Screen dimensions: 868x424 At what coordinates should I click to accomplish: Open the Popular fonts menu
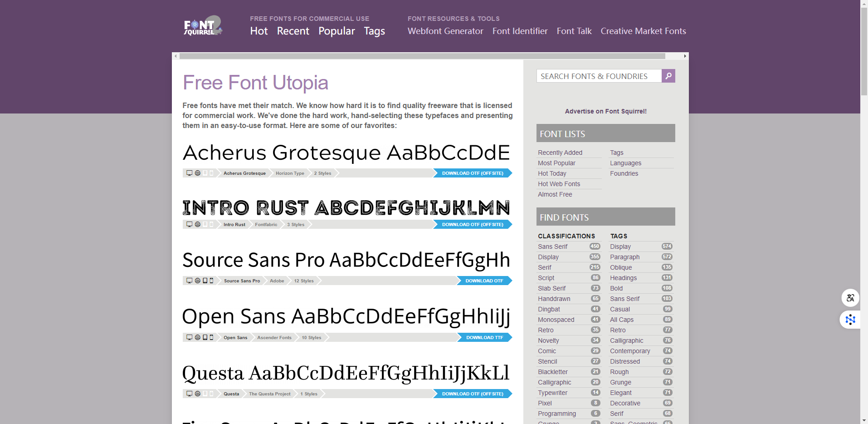click(x=336, y=31)
